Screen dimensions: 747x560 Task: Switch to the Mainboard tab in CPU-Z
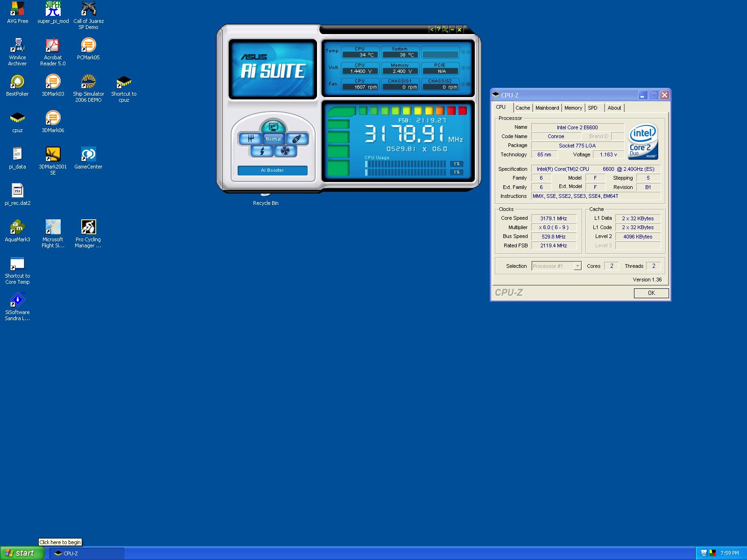[547, 108]
